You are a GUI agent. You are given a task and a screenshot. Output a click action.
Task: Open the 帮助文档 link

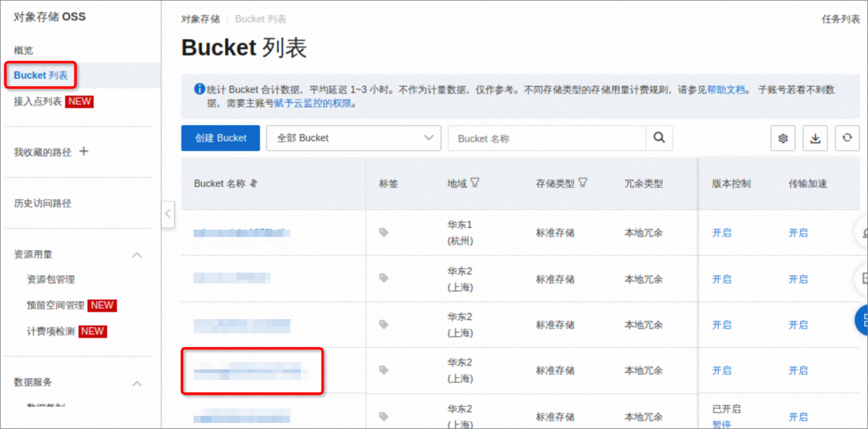point(726,89)
